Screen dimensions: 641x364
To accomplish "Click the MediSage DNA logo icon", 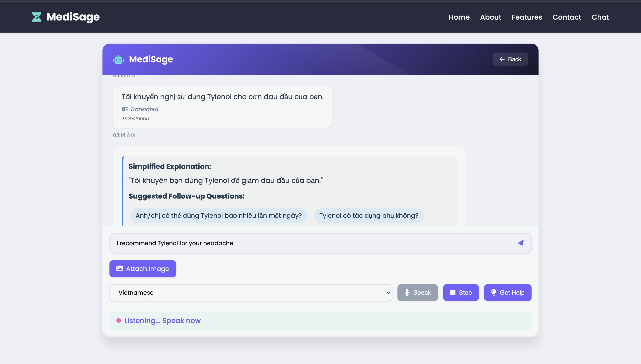I will (x=36, y=17).
